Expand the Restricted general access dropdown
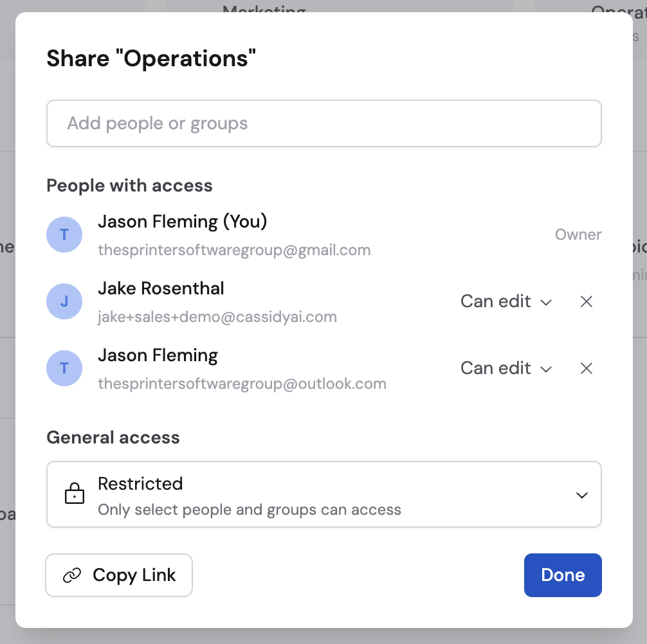The height and width of the screenshot is (644, 647). (x=324, y=494)
